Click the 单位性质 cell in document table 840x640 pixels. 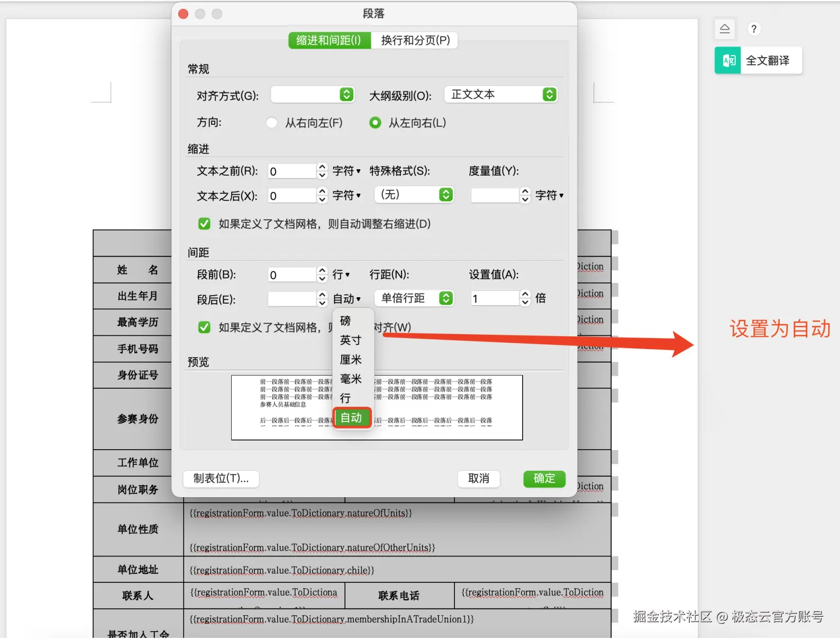pos(138,529)
